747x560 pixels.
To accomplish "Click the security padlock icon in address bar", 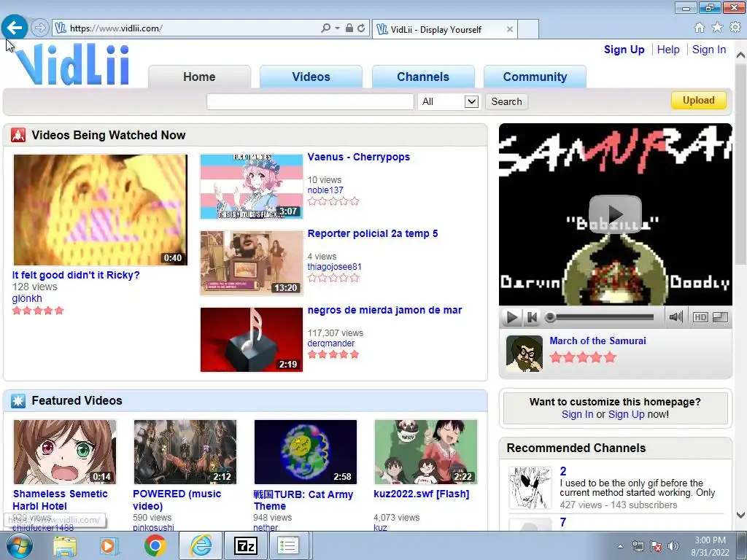I will pos(349,28).
